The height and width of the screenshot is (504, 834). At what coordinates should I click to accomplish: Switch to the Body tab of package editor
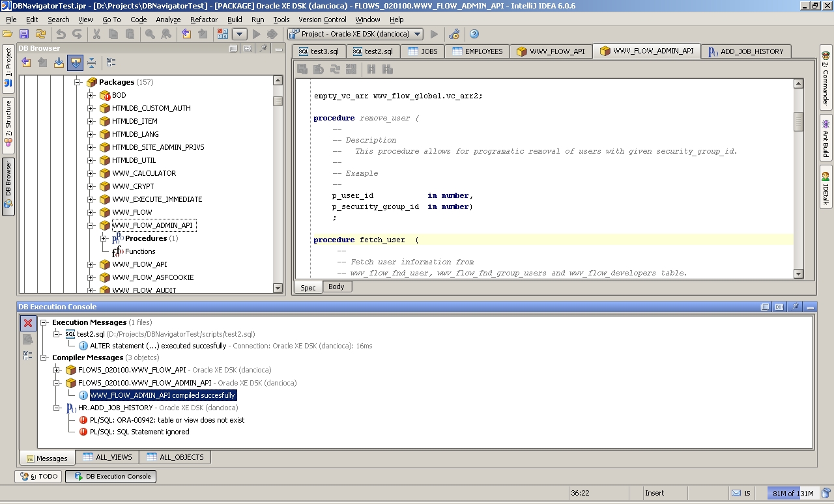(x=336, y=287)
